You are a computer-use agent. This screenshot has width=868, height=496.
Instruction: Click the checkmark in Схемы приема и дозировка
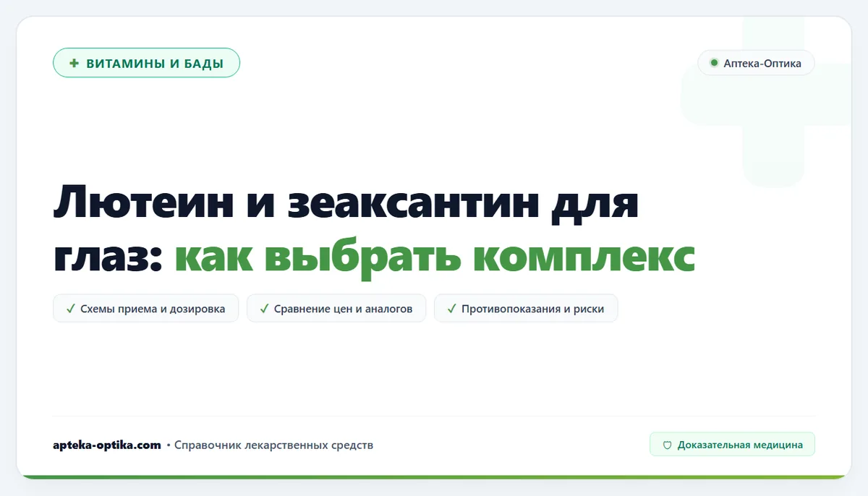point(71,308)
